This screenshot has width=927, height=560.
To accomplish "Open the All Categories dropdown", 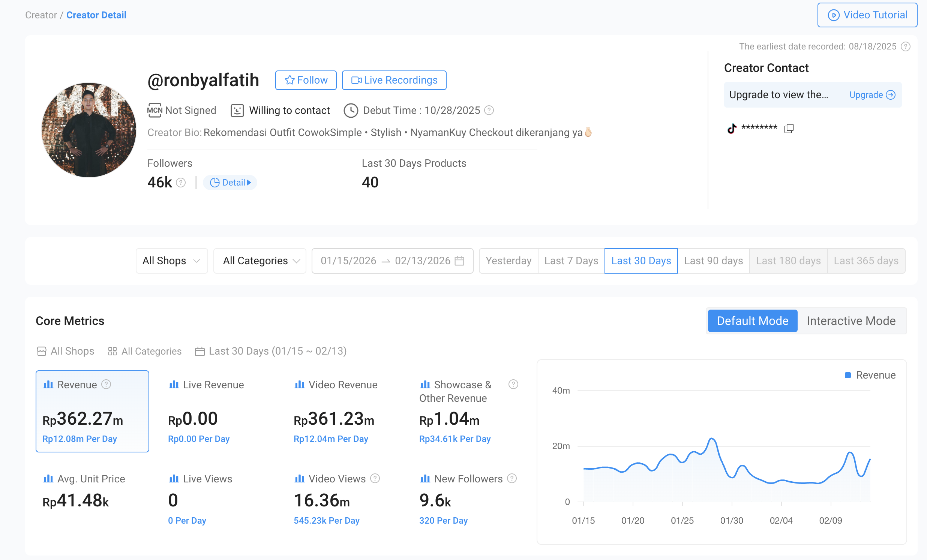I will coord(259,260).
